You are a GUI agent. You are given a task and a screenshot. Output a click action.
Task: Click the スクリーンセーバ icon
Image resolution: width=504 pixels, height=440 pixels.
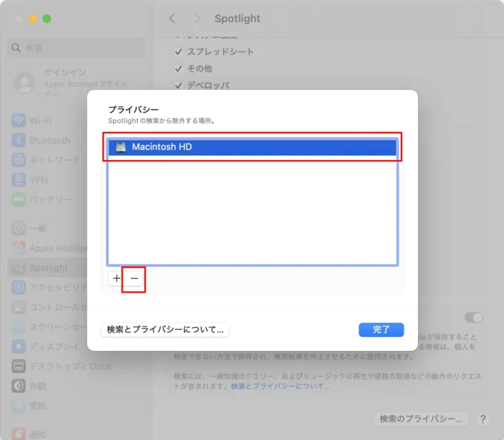point(18,327)
